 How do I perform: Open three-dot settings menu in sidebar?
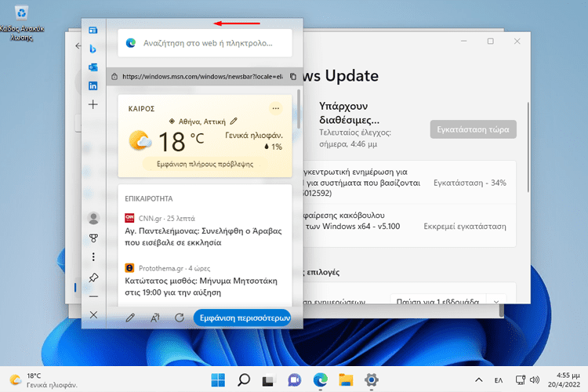click(93, 257)
